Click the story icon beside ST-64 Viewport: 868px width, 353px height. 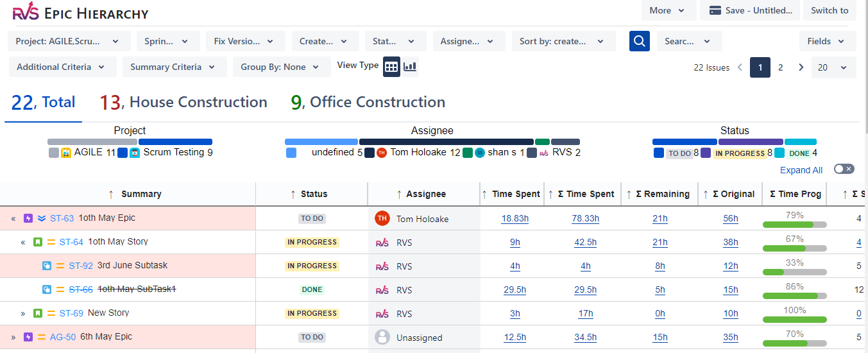(38, 242)
